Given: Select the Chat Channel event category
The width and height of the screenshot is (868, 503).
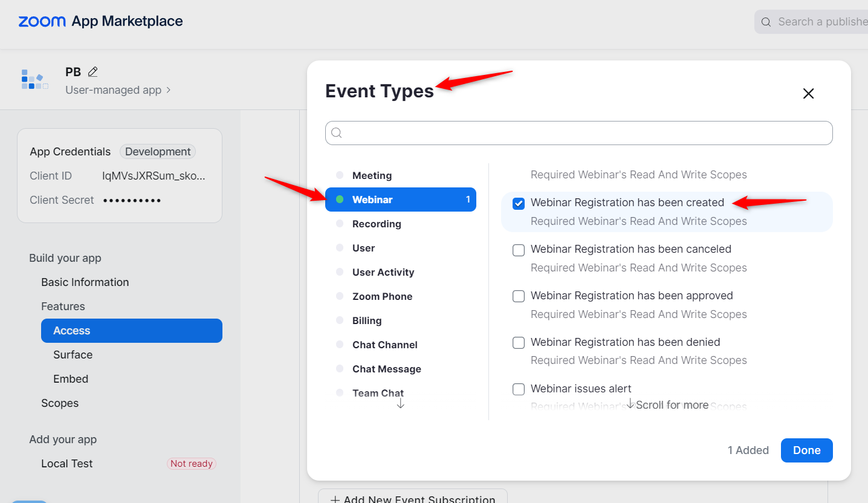Looking at the screenshot, I should [x=401, y=345].
